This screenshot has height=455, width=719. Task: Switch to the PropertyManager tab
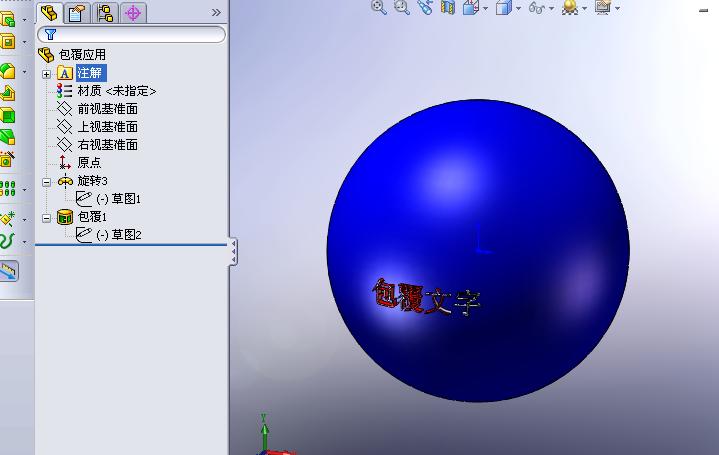pyautogui.click(x=77, y=13)
